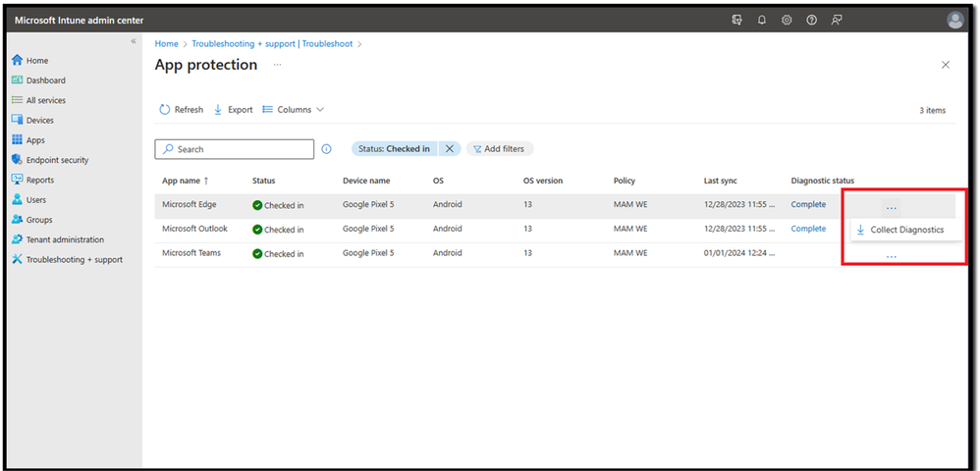This screenshot has width=980, height=471.
Task: Open Complete diagnostic link for Microsoft Outlook
Action: pos(808,229)
